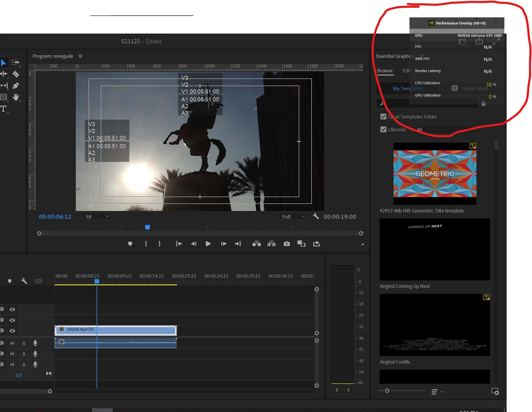Screen dimensions: 532x412
Task: Open Program Monitor wrench settings
Action: [x=316, y=216]
